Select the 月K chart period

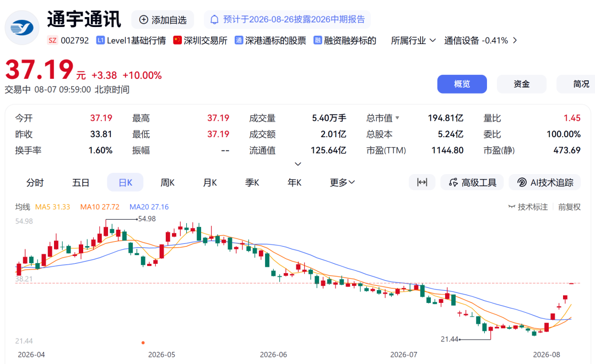coord(210,183)
